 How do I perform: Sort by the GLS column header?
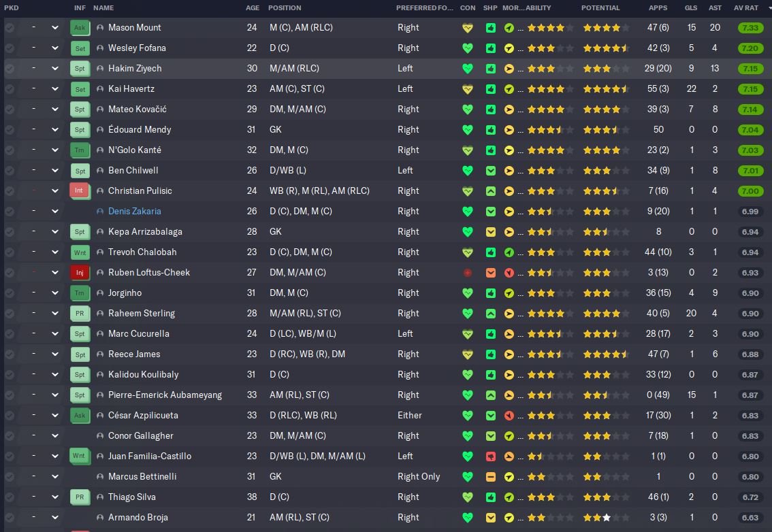(691, 8)
